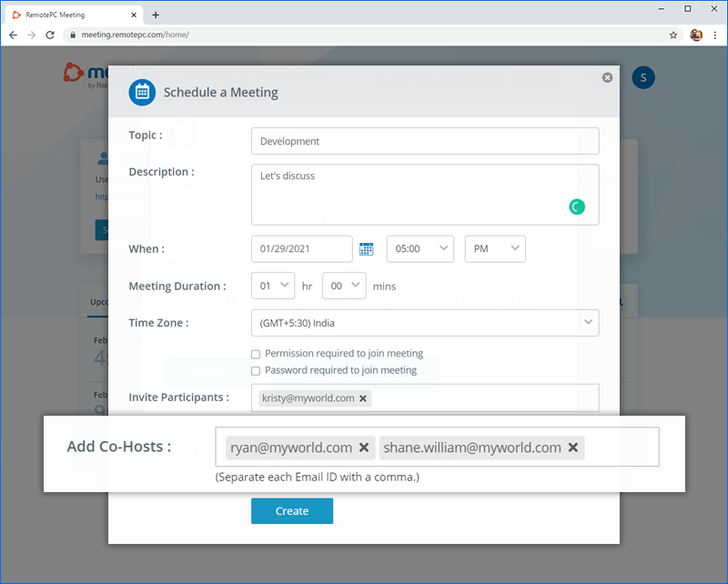Click the Create button
The width and height of the screenshot is (728, 584).
tap(292, 511)
